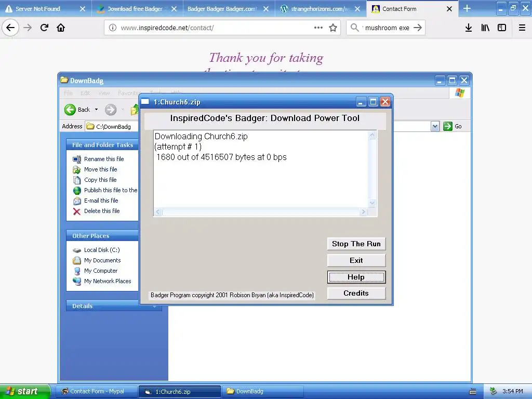Click the taskbar keyboard icon
The image size is (532, 399).
(x=473, y=392)
